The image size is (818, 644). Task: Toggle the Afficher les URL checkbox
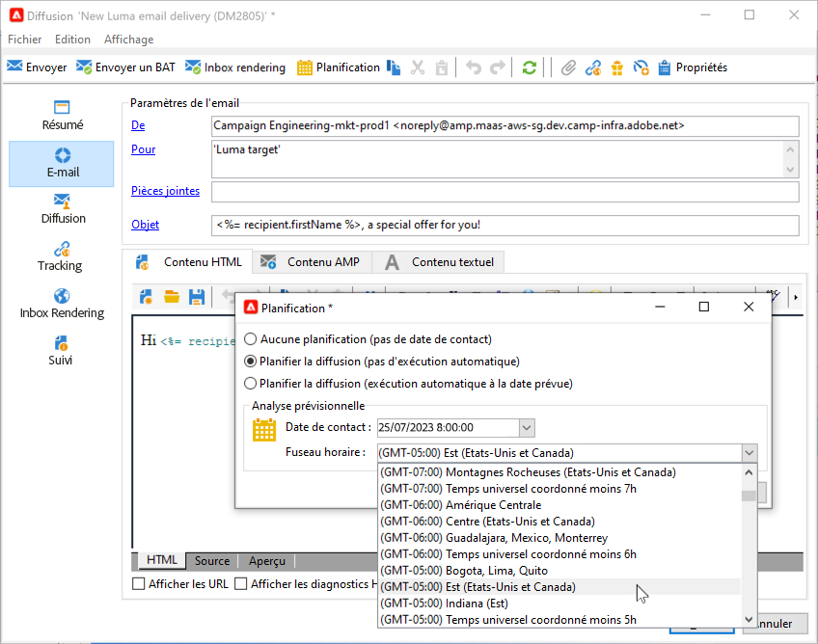[139, 583]
